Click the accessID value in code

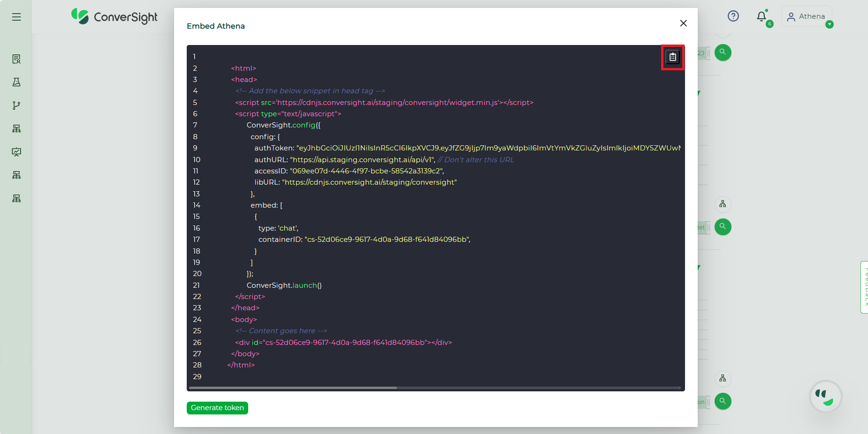(367, 171)
